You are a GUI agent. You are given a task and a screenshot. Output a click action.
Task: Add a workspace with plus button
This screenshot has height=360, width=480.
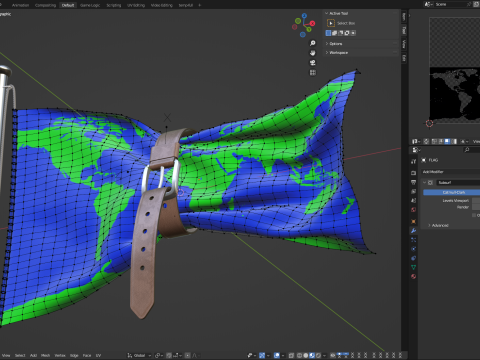pyautogui.click(x=200, y=5)
